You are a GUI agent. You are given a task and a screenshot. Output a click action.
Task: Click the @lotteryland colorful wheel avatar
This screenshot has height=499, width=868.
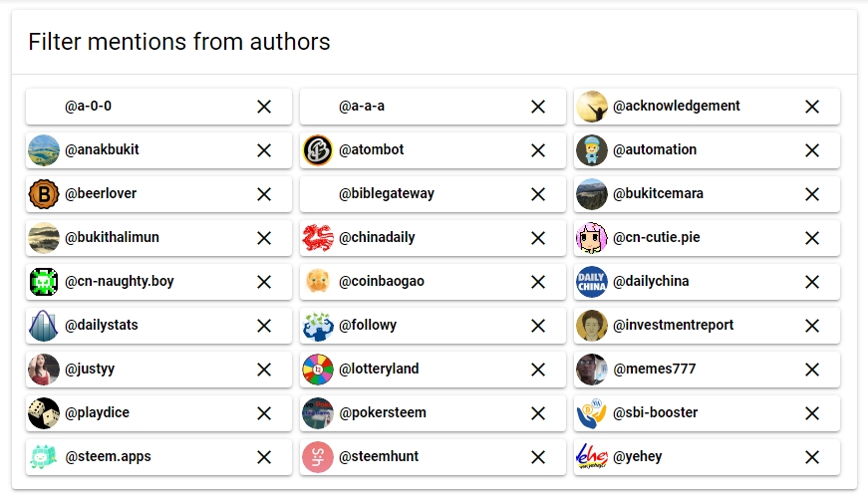coord(318,370)
